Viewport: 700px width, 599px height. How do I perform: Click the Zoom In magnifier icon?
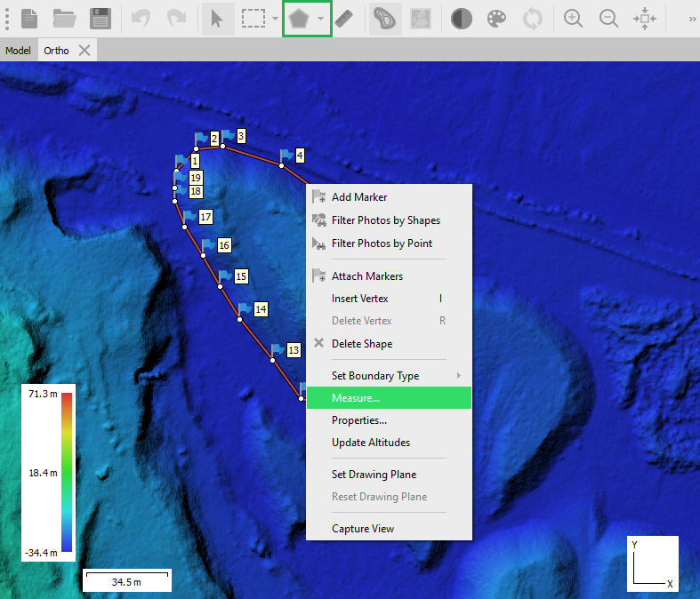pyautogui.click(x=574, y=19)
